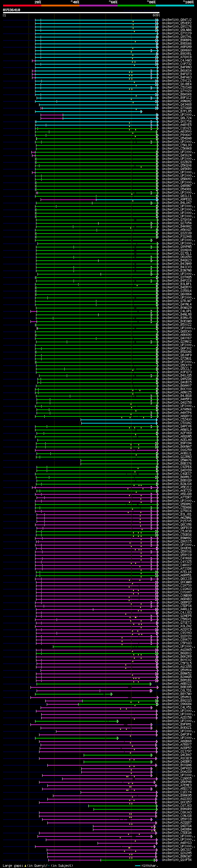Screen dimensions: 197x868
Task: Select the UniRef100_O54981 entry
Action: [177, 189]
